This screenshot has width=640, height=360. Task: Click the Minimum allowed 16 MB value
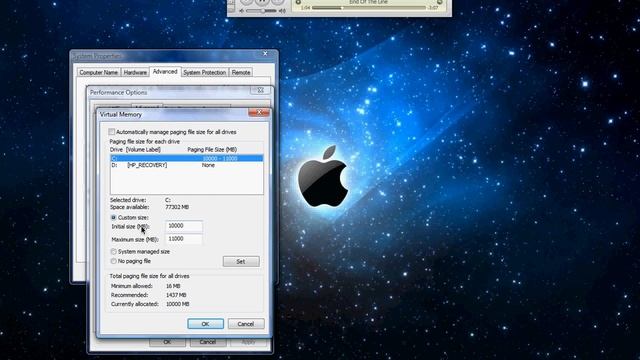[173, 286]
